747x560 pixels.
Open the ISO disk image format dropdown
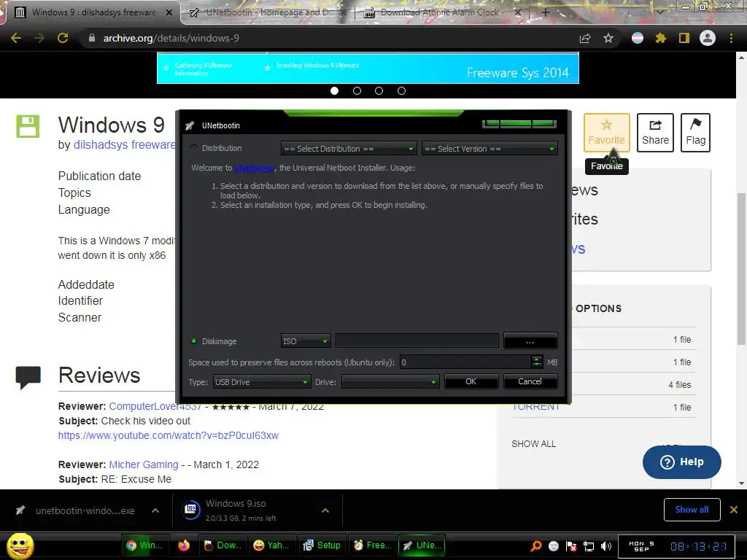(306, 341)
